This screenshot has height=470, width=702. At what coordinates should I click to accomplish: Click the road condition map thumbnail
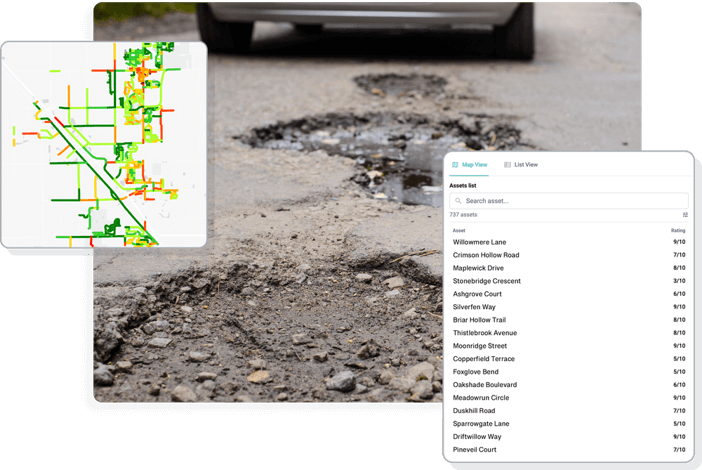104,144
